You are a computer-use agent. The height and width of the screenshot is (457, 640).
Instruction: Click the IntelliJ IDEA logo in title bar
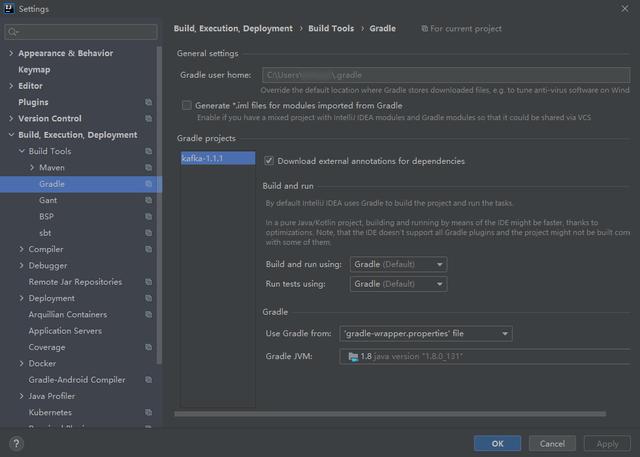pyautogui.click(x=9, y=9)
